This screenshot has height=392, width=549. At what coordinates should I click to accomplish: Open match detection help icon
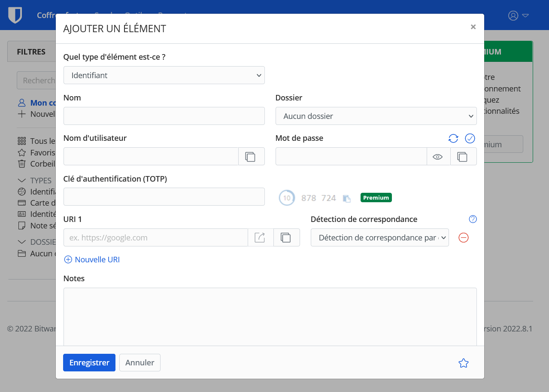click(473, 219)
